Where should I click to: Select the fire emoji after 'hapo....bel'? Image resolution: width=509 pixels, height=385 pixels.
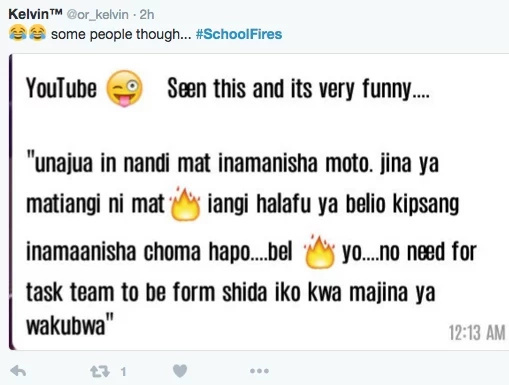click(319, 251)
